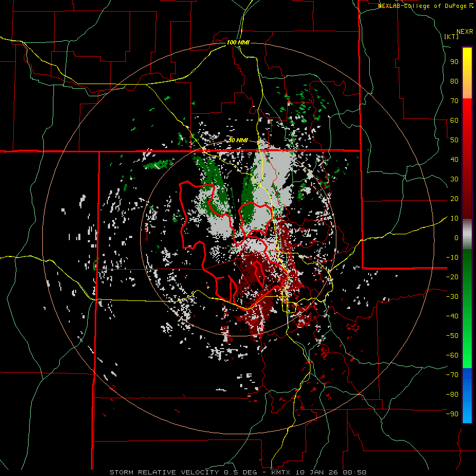Screen dimensions: 476x476
Task: Click the -10 value on velocity scale
Action: coord(452,258)
